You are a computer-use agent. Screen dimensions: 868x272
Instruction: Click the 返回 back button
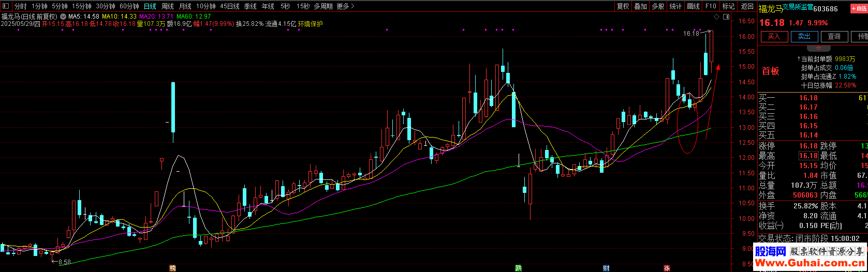tap(747, 6)
